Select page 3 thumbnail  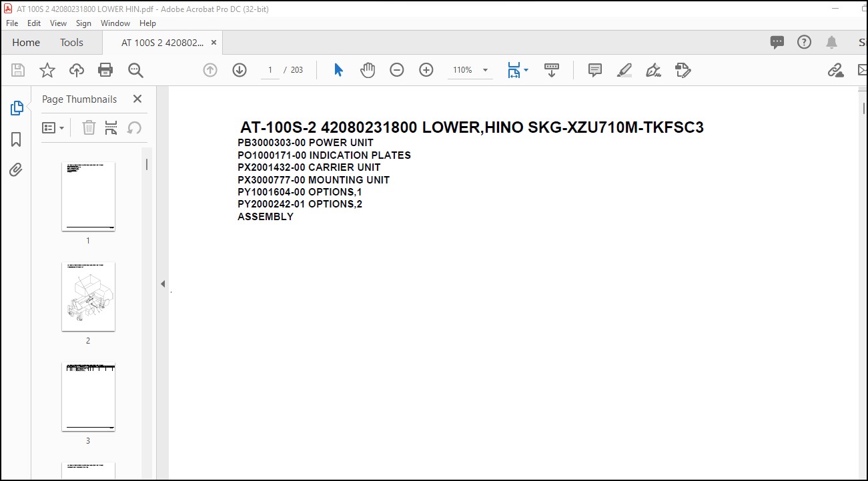click(x=88, y=397)
